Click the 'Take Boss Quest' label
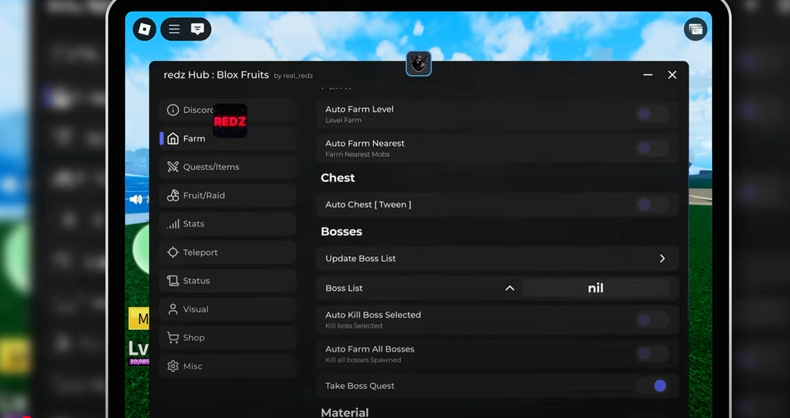 tap(360, 386)
